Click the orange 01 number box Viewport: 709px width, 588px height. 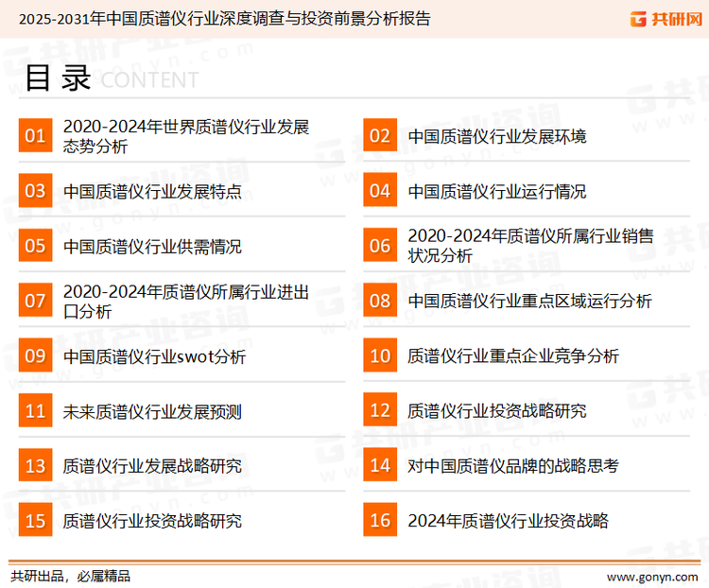click(35, 135)
